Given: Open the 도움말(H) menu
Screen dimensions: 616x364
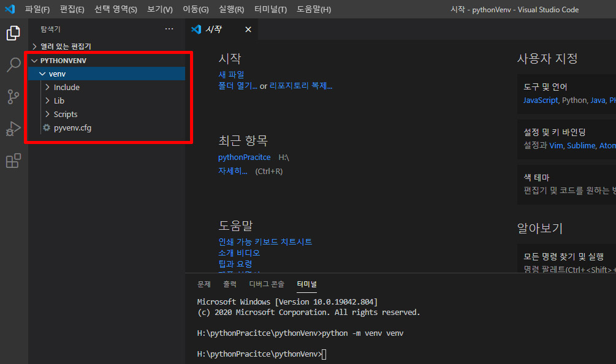Looking at the screenshot, I should tap(314, 9).
